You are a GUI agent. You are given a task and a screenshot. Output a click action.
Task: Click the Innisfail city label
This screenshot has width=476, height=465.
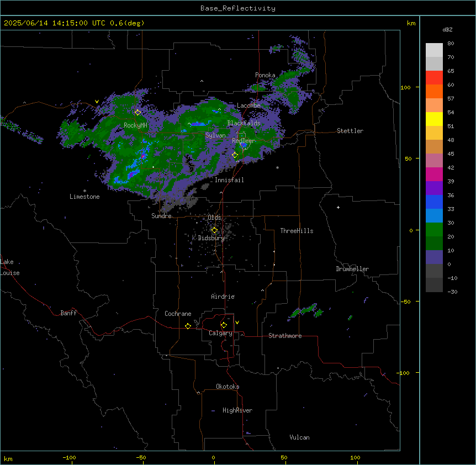(229, 180)
